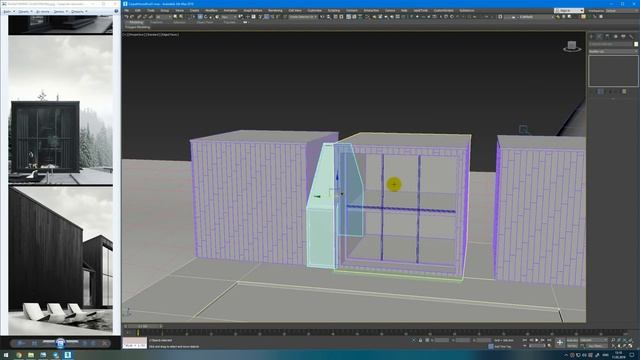Open the Material Editor from the toolbar

(x=367, y=17)
